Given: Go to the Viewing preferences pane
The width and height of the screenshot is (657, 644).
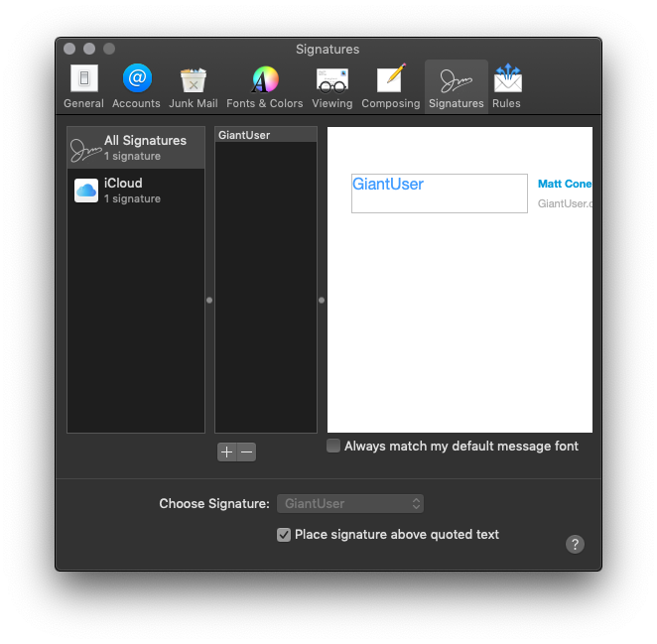Looking at the screenshot, I should coord(331,86).
